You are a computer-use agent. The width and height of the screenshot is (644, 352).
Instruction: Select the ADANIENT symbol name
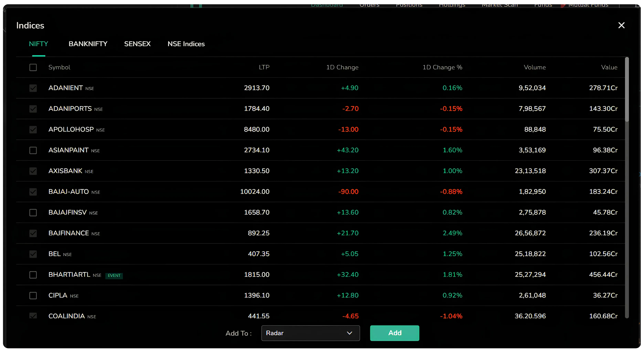pos(66,88)
